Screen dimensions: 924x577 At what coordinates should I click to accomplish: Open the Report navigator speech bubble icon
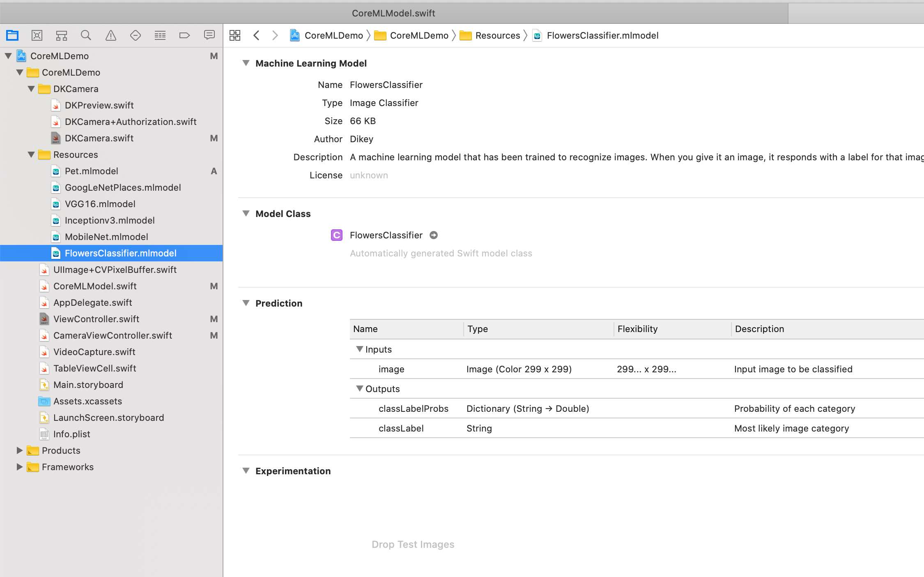[209, 35]
